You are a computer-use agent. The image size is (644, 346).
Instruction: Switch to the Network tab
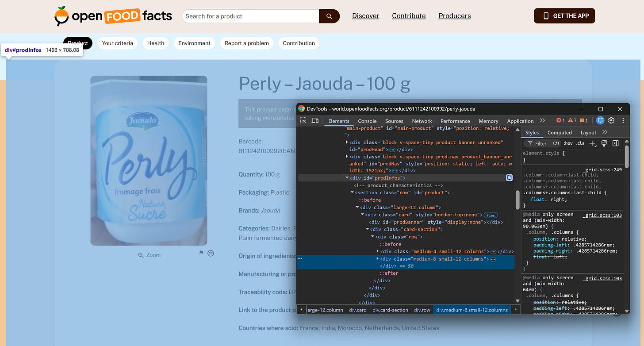pos(422,121)
